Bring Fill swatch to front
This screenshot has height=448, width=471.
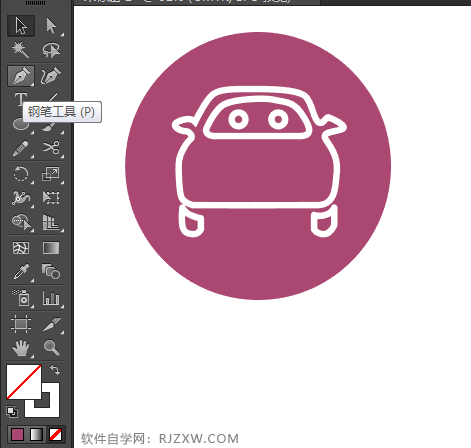pos(24,382)
